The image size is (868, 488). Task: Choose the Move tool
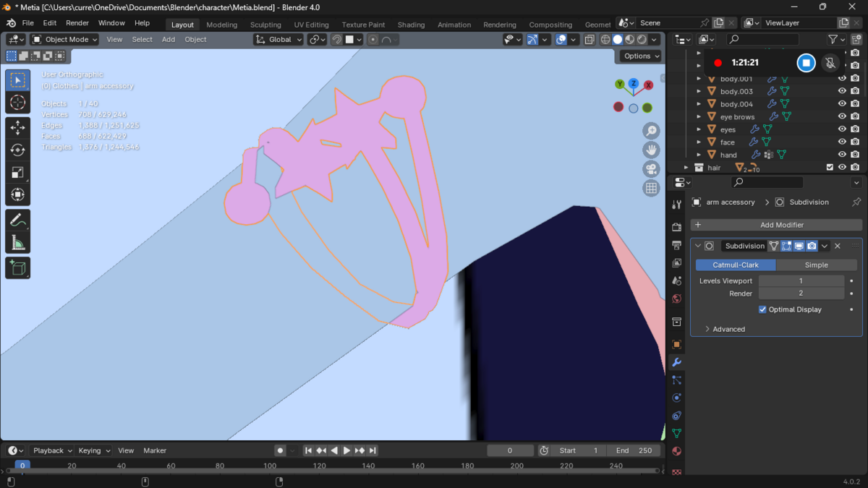[x=18, y=128]
